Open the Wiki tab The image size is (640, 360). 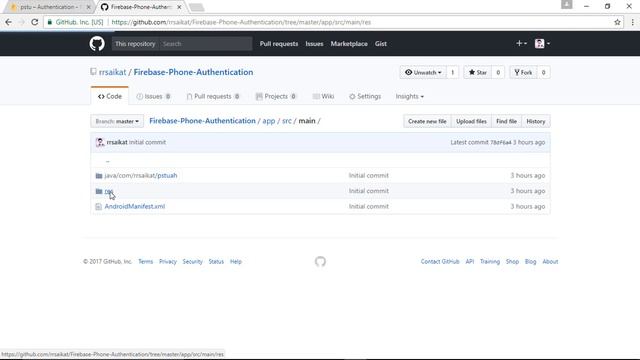point(323,96)
